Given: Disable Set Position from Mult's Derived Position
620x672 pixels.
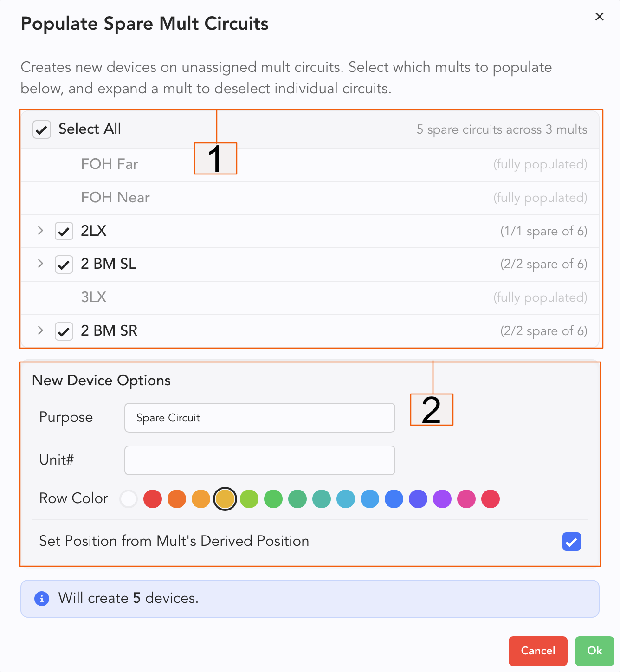Looking at the screenshot, I should pyautogui.click(x=571, y=542).
